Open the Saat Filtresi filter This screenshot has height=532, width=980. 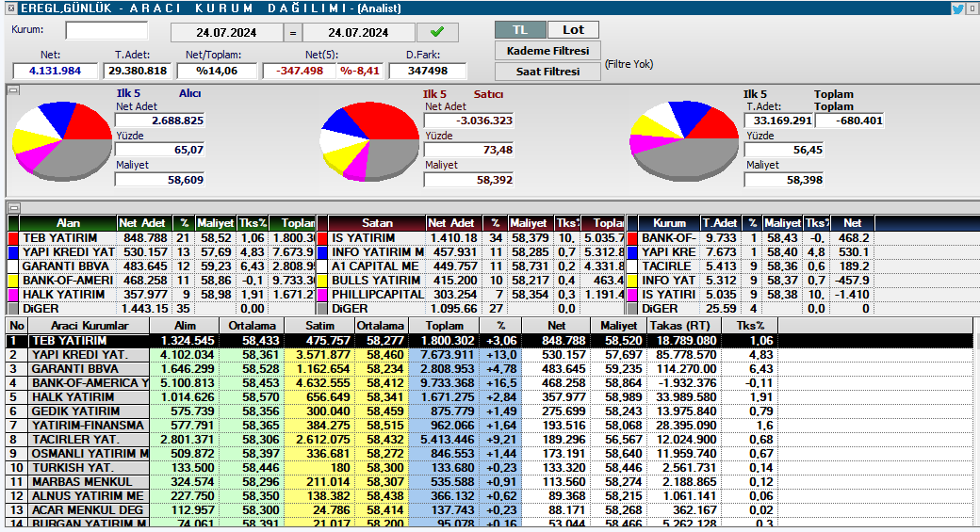pos(547,72)
